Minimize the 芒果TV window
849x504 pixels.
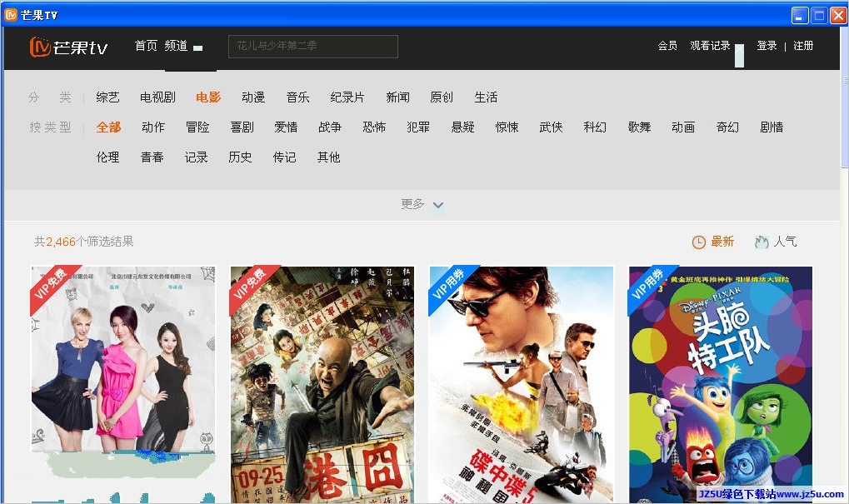tap(800, 15)
